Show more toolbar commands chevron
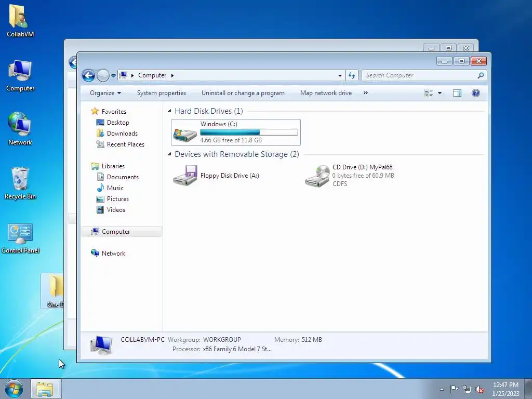This screenshot has width=532, height=399. point(365,93)
